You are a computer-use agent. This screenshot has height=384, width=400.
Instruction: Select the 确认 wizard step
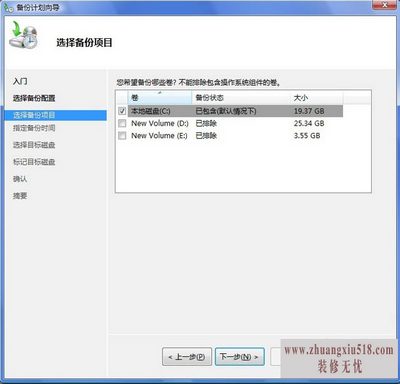pyautogui.click(x=20, y=179)
